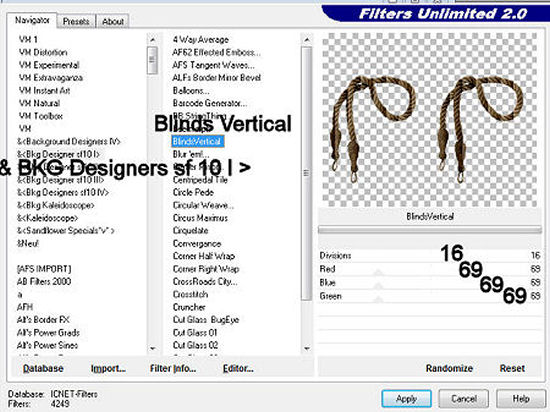Select the VM Distortion category
Screen dimensions: 550x412
point(43,52)
